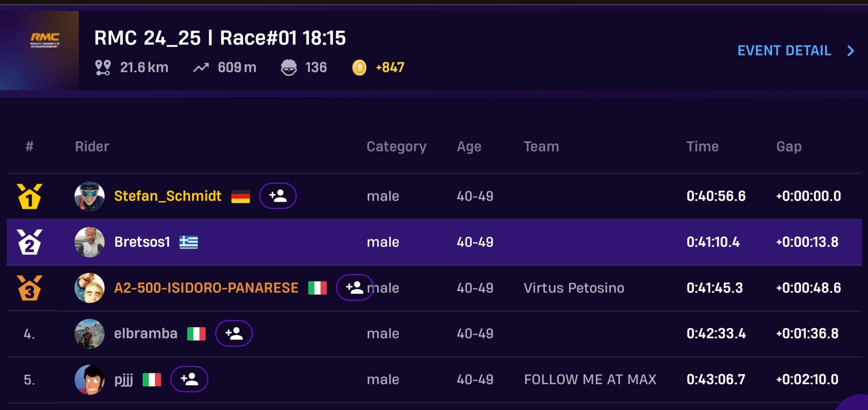Open elbramba's avatar picture
This screenshot has height=410, width=868.
coord(90,334)
